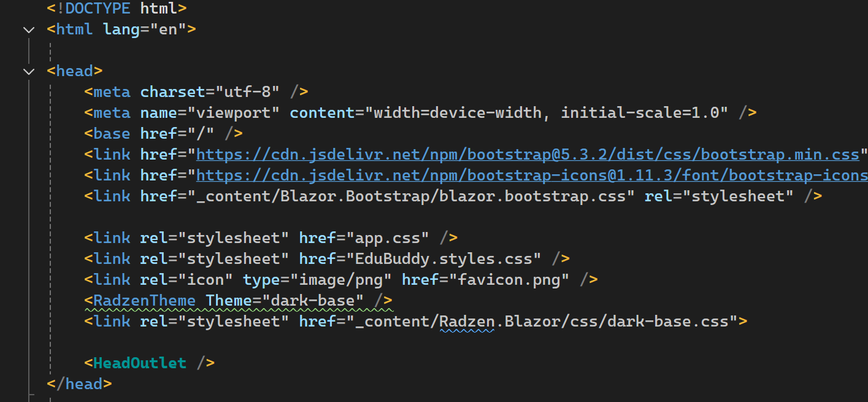Viewport: 868px width, 402px height.
Task: Click the closing head tag
Action: click(80, 384)
